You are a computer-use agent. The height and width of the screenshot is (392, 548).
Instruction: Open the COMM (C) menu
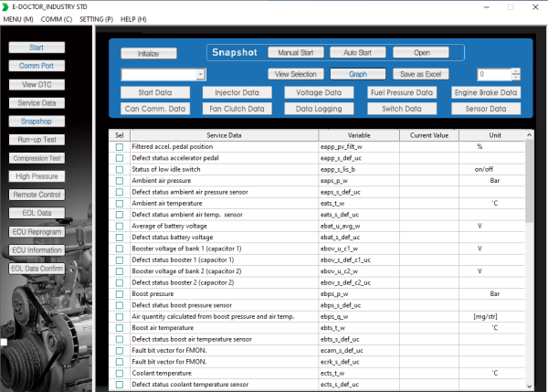pos(57,19)
